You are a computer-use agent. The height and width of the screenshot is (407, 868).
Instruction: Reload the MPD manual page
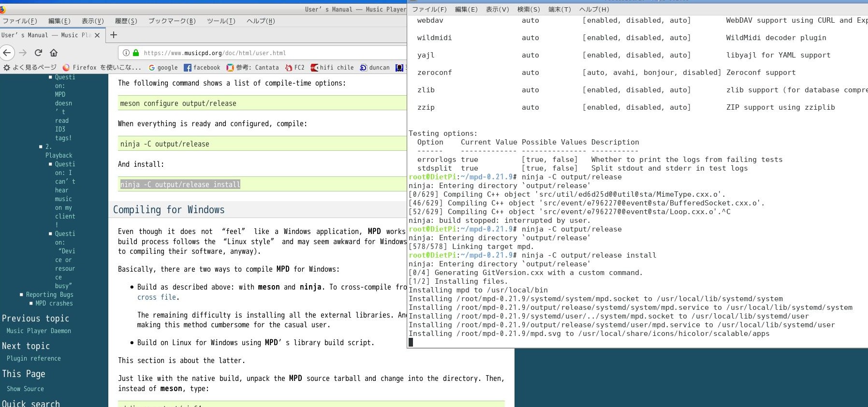point(39,53)
